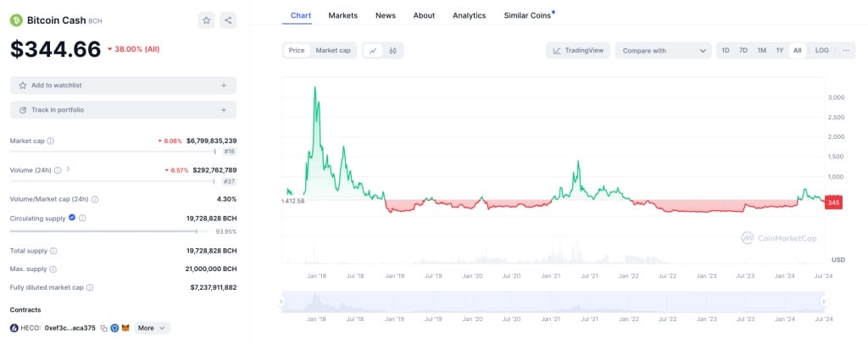The width and height of the screenshot is (868, 344).
Task: Click the $7,237,911,882 diluted cap value
Action: click(213, 287)
